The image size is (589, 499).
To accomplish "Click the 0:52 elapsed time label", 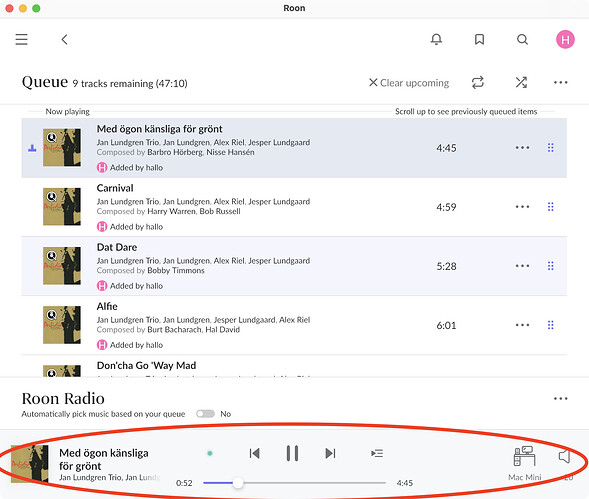I will (x=184, y=483).
